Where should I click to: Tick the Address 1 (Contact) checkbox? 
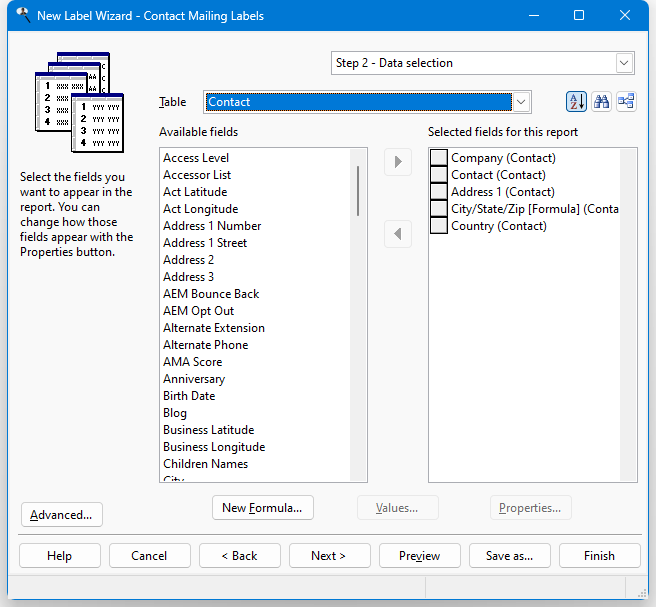[439, 192]
